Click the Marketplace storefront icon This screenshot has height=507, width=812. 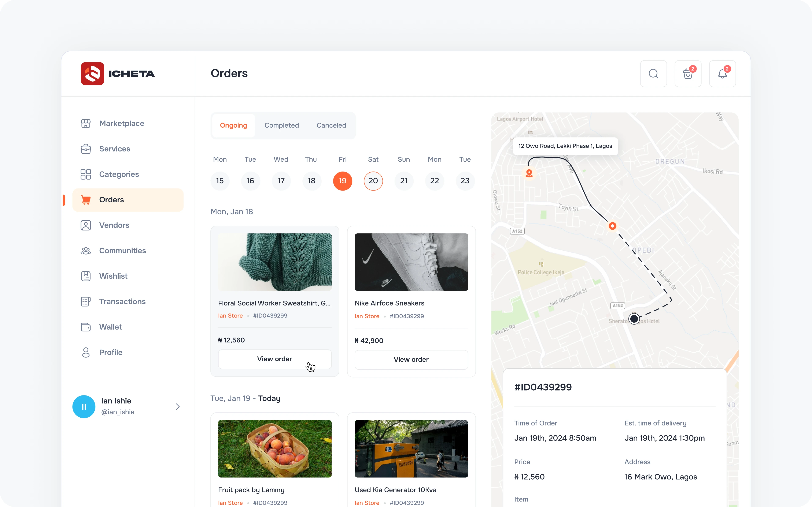click(86, 123)
